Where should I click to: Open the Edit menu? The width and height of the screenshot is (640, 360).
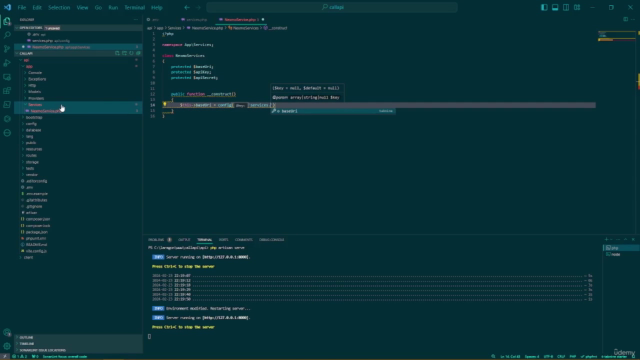pyautogui.click(x=37, y=7)
